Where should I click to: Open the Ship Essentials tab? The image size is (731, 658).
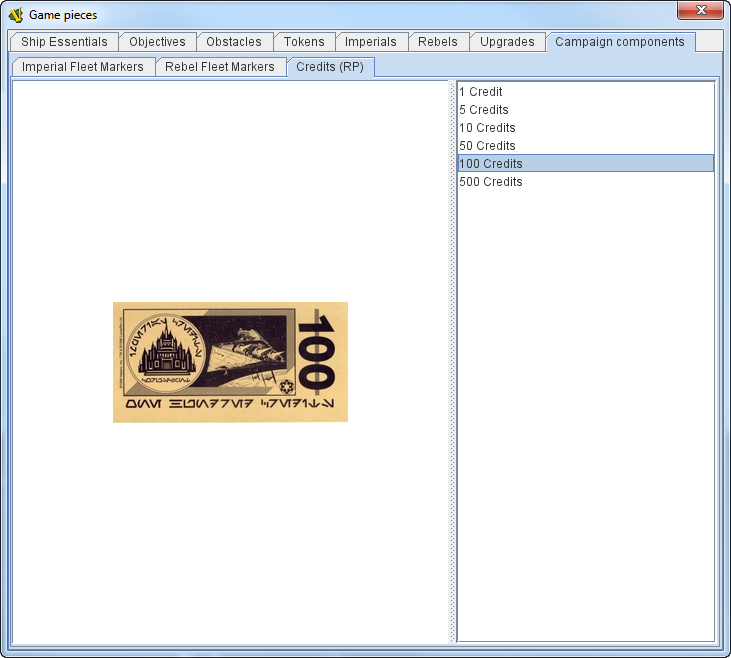(x=64, y=42)
